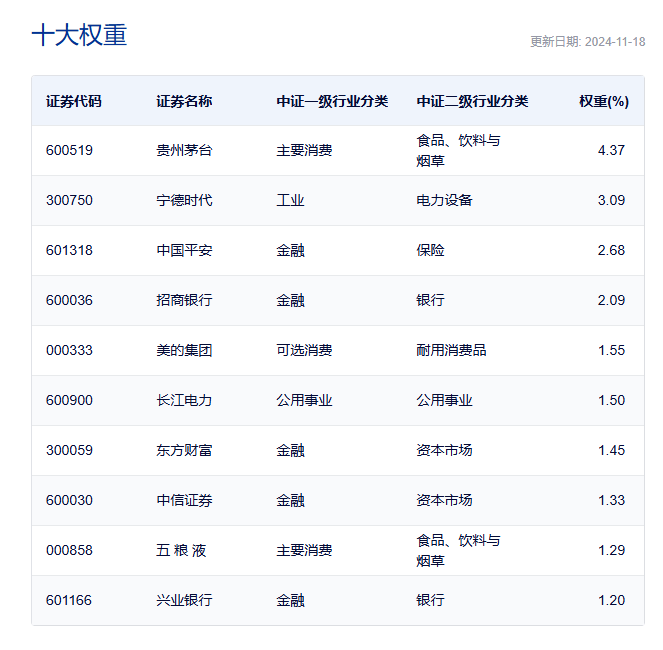
Task: Click 保险 sub-industry cell
Action: pyautogui.click(x=430, y=250)
